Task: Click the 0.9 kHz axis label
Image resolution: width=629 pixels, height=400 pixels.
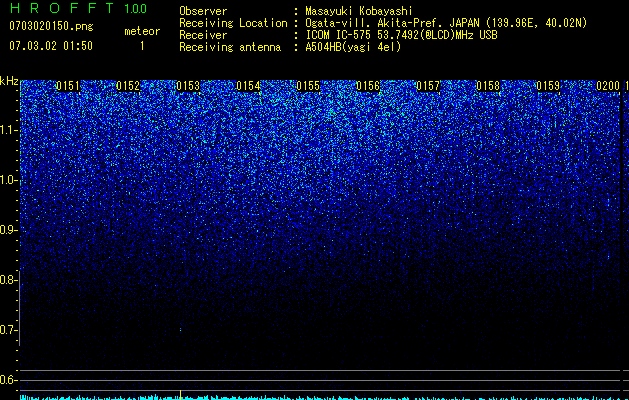Action: [8, 230]
